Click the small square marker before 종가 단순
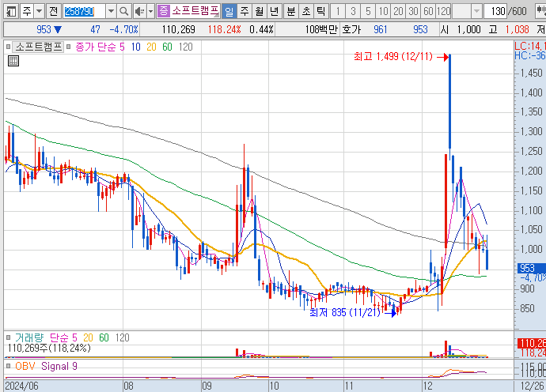Viewport: 546px width, 392px height. [x=69, y=47]
